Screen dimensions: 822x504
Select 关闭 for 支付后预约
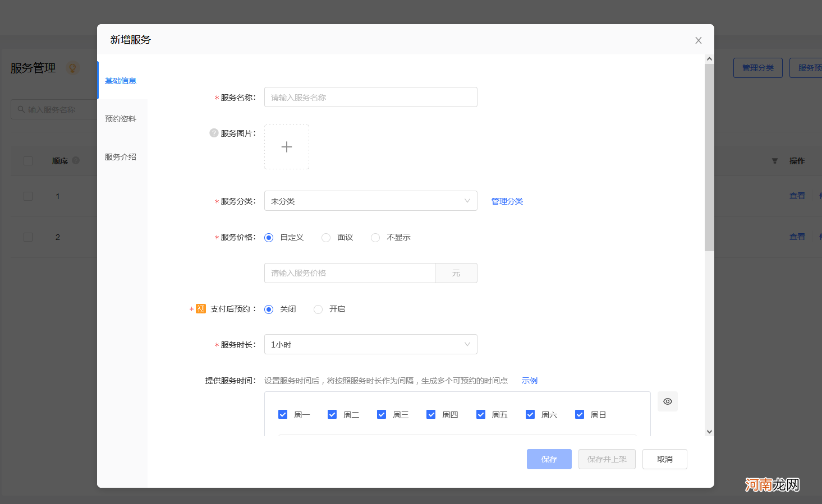269,309
